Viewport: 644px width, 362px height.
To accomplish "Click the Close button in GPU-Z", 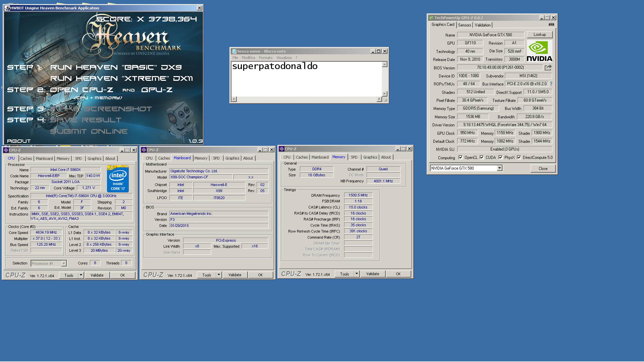I will 543,169.
